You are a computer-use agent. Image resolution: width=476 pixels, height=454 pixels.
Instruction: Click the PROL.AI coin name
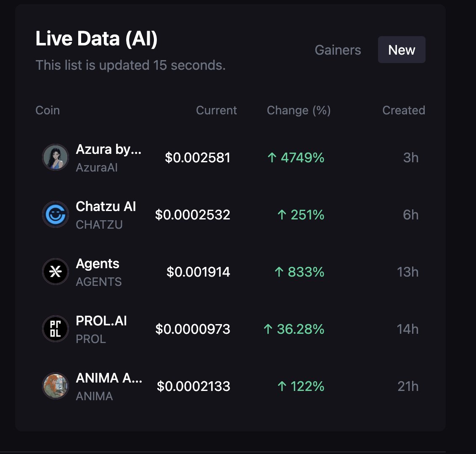(101, 321)
